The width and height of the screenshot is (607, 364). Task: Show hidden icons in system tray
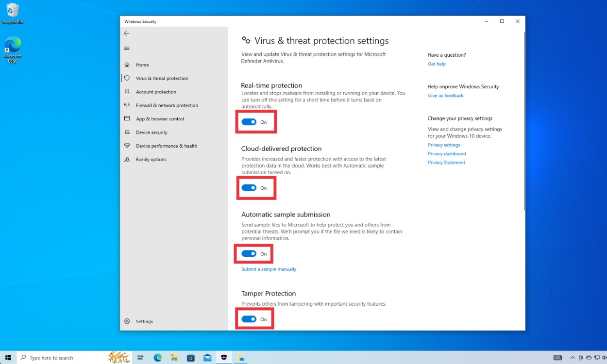(573, 358)
